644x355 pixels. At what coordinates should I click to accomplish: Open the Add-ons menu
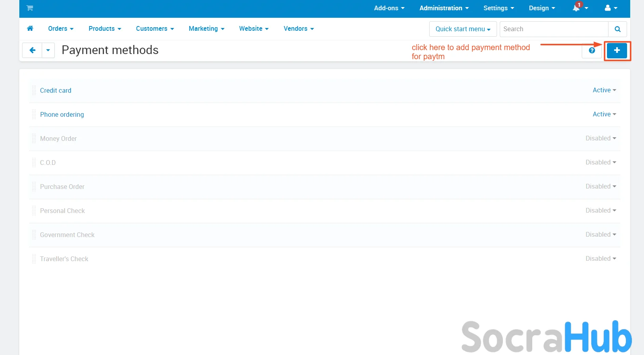[x=389, y=8]
